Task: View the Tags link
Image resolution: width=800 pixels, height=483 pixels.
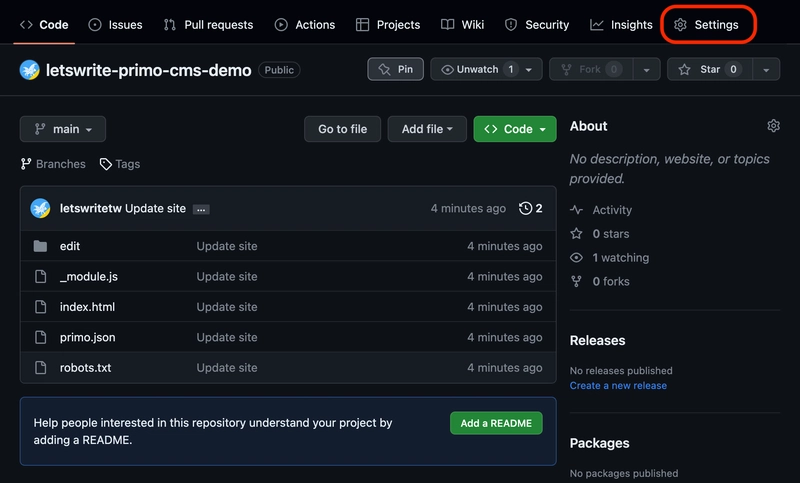Action: (x=120, y=164)
